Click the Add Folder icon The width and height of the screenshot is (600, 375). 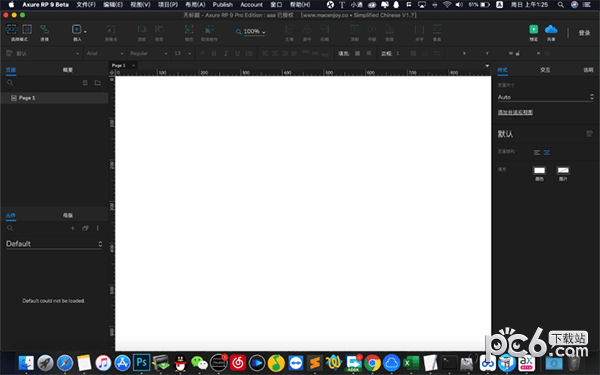(98, 83)
